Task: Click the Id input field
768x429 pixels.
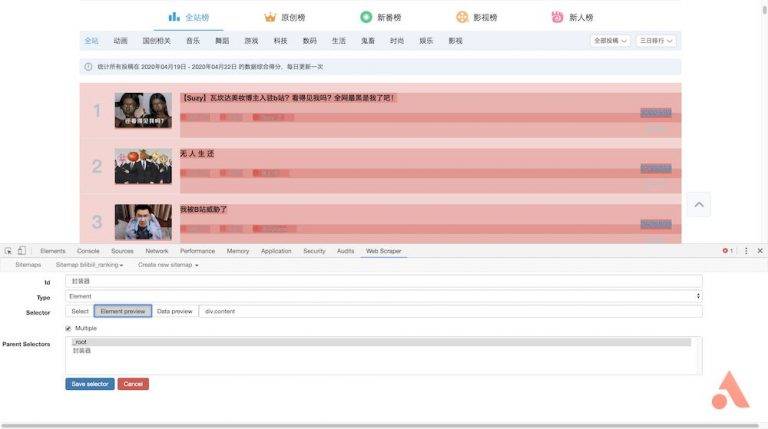Action: pos(384,281)
